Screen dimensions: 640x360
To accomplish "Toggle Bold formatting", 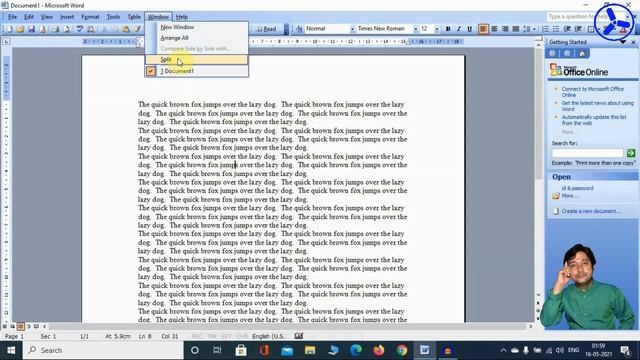I will 448,29.
